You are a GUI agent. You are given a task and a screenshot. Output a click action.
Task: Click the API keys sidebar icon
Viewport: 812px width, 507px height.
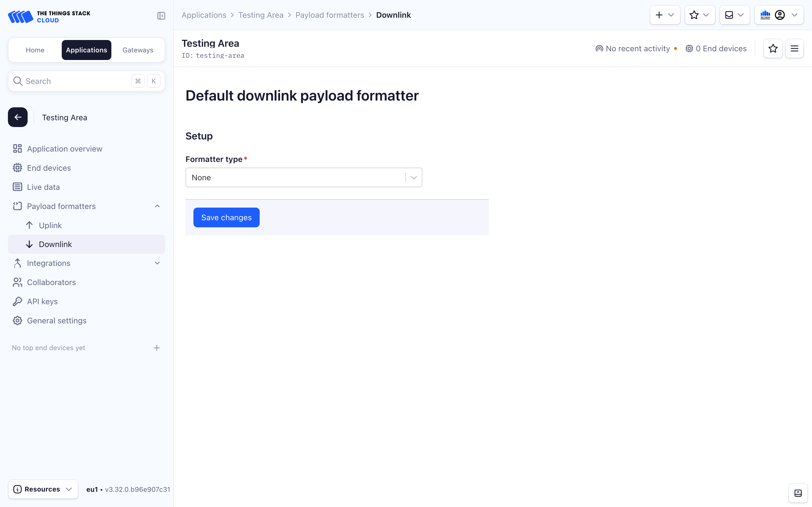[17, 301]
